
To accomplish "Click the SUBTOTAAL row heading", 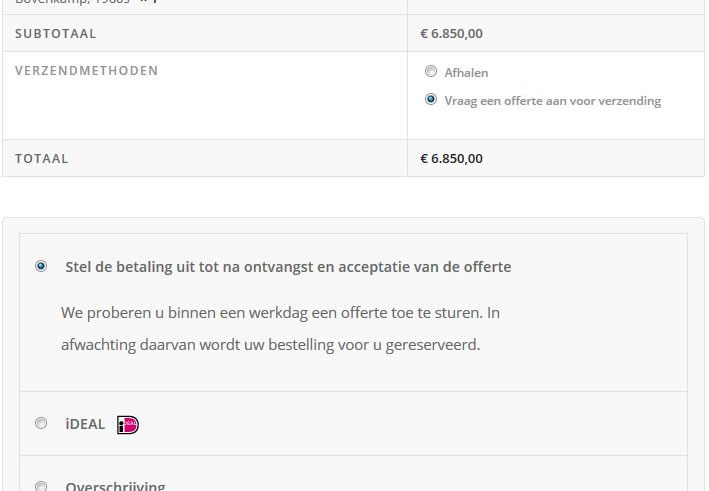I will [56, 34].
